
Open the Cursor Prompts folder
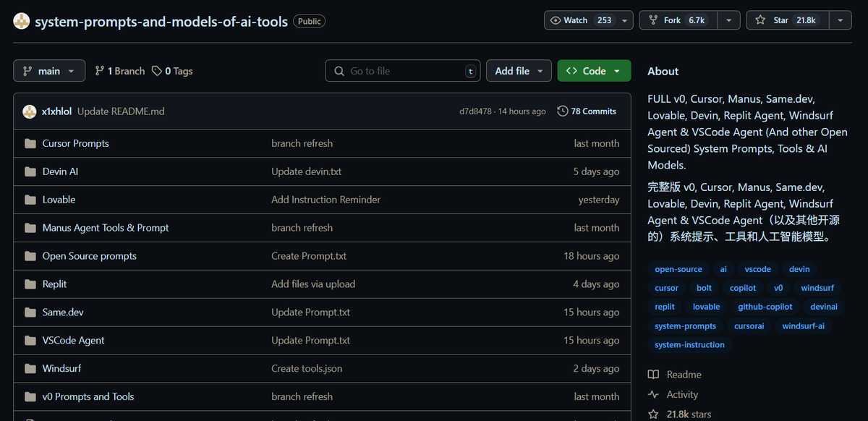[76, 143]
